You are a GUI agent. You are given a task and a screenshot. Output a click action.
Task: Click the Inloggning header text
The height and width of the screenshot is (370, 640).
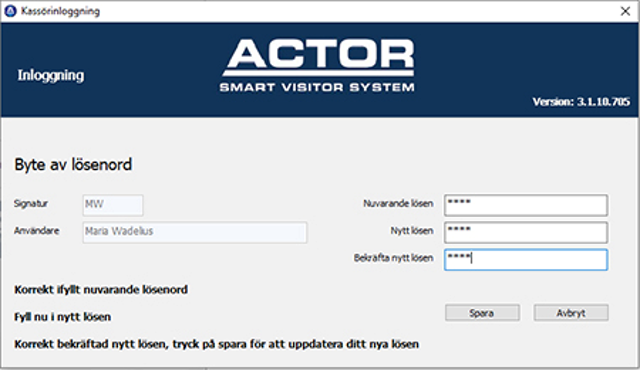tap(51, 75)
